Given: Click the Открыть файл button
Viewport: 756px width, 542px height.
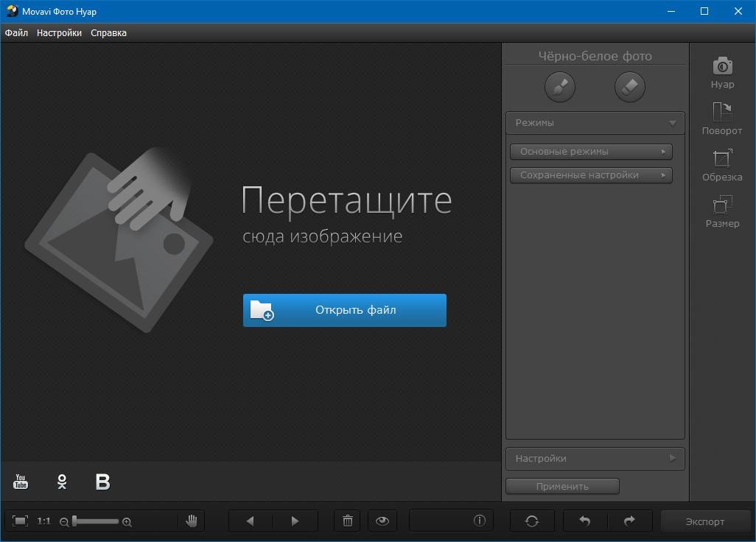Looking at the screenshot, I should coord(345,310).
